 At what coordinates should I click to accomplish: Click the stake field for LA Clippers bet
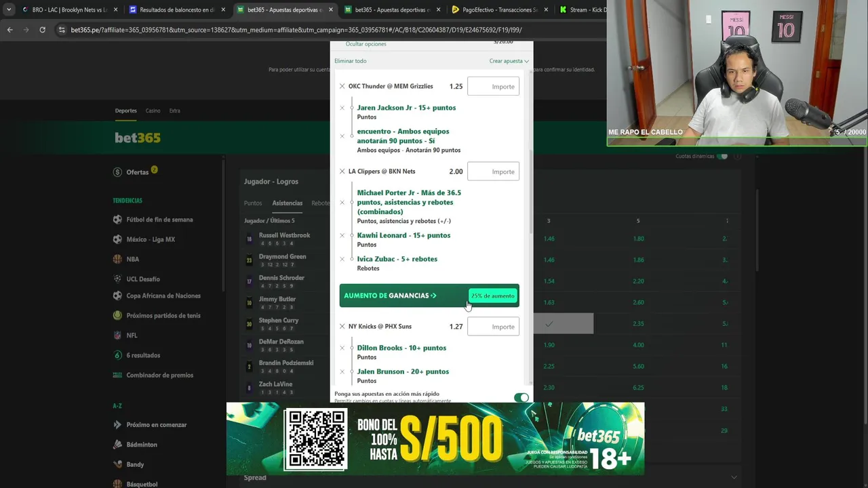[493, 171]
